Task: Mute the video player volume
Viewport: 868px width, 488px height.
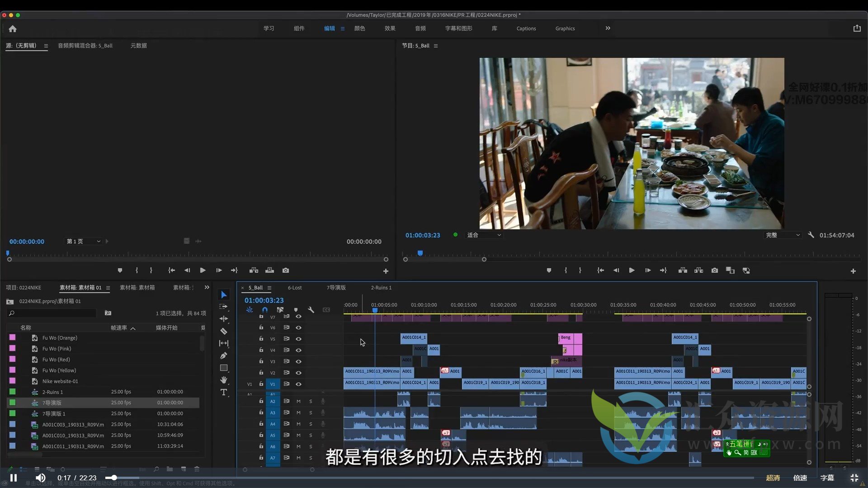Action: point(41,478)
